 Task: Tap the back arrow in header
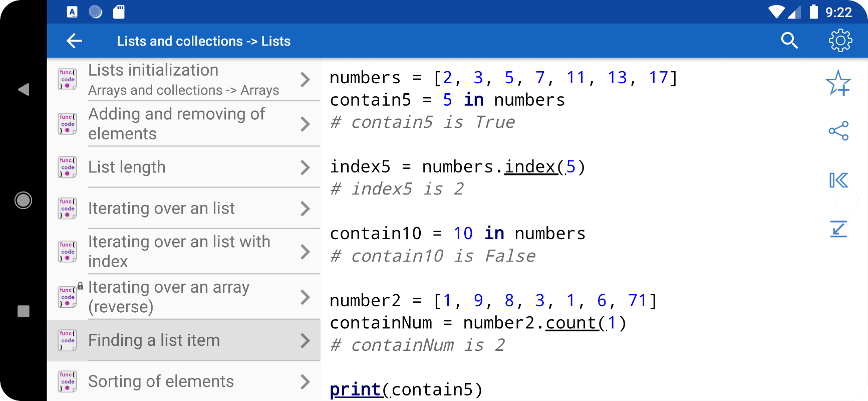coord(74,41)
